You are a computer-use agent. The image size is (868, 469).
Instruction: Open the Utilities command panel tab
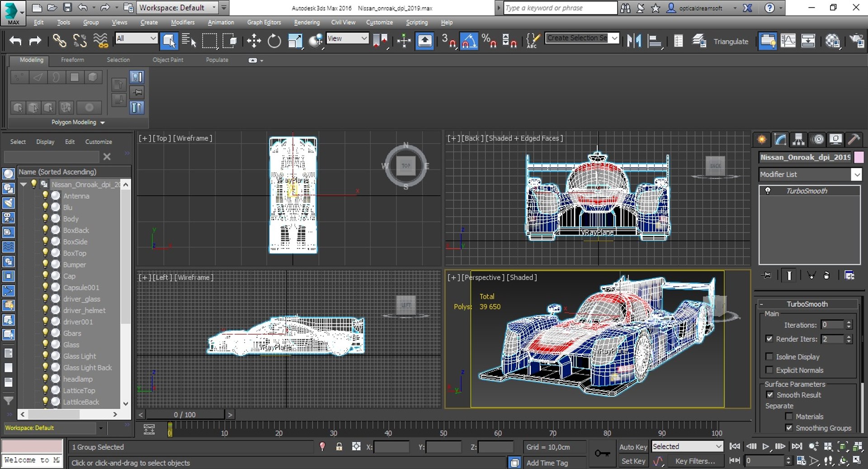tap(854, 139)
